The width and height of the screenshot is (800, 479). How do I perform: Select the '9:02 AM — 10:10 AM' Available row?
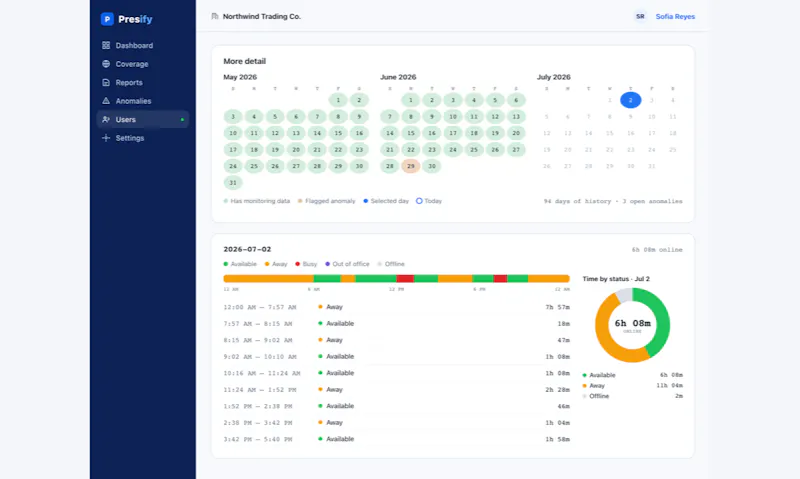pos(396,357)
